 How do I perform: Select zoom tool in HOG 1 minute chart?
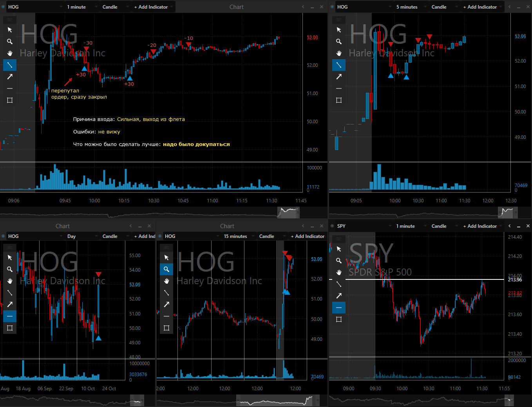click(x=10, y=41)
